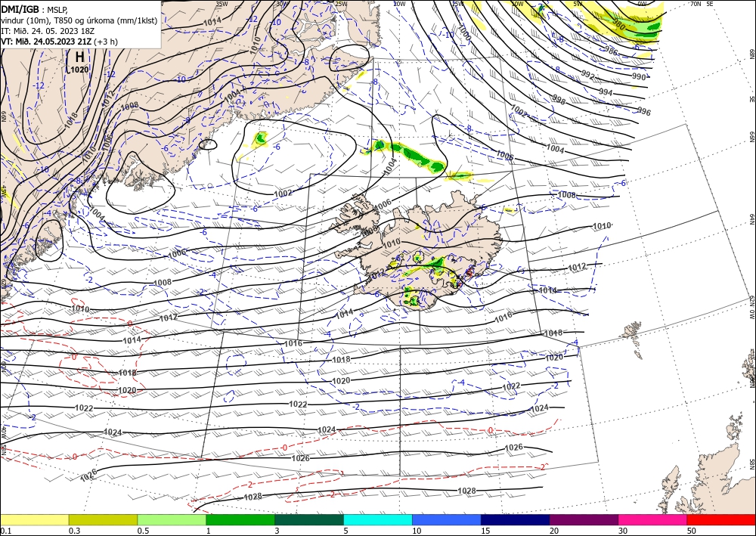Click the 994 isobar label
The width and height of the screenshot is (756, 536).
(x=606, y=92)
